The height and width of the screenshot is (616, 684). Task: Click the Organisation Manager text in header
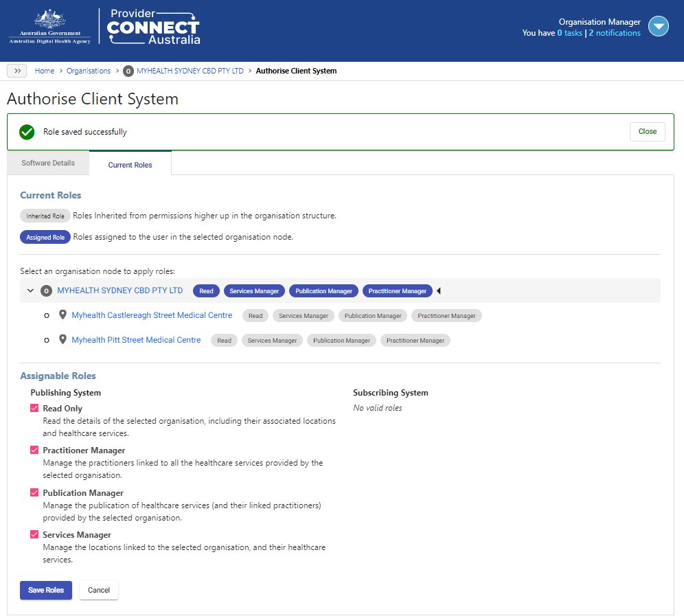tap(600, 22)
